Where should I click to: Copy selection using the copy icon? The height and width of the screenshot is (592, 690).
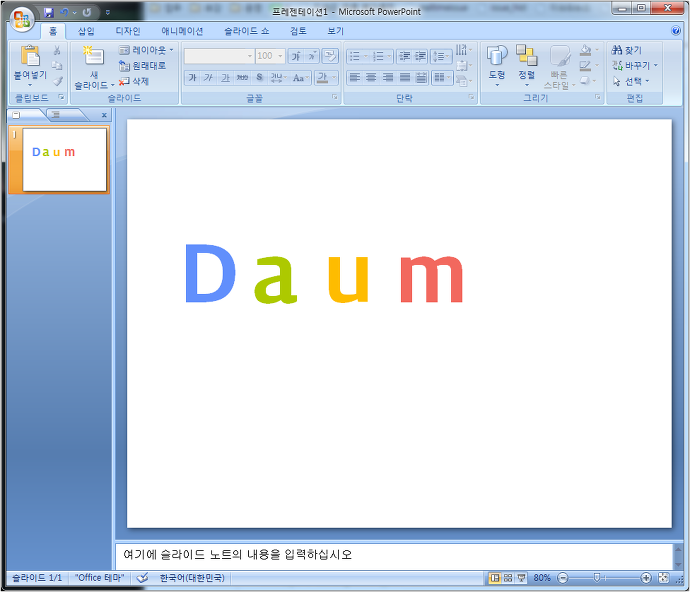(x=57, y=66)
